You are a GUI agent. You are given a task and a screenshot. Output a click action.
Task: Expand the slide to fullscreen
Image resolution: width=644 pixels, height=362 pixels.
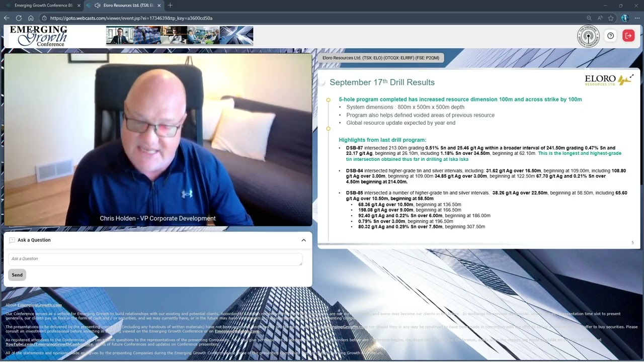coord(631,77)
